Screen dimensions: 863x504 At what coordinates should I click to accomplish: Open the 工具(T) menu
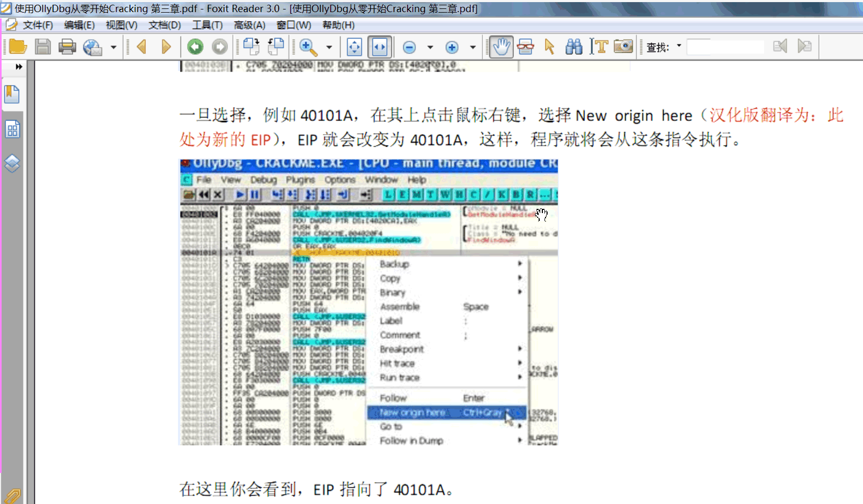207,25
